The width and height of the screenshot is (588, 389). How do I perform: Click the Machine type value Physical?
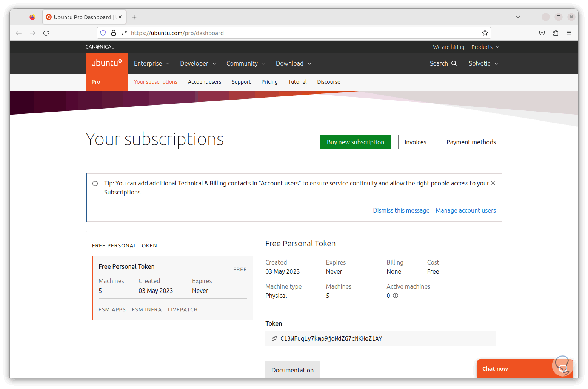pos(276,296)
